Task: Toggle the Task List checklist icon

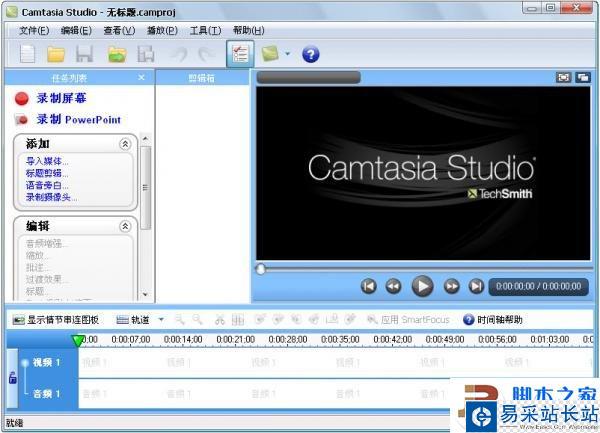Action: pyautogui.click(x=240, y=54)
